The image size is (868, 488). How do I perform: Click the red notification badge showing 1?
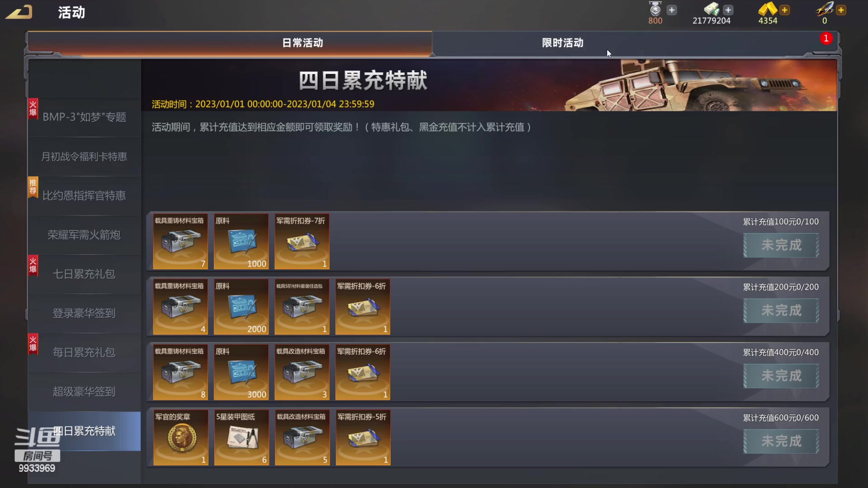point(826,38)
